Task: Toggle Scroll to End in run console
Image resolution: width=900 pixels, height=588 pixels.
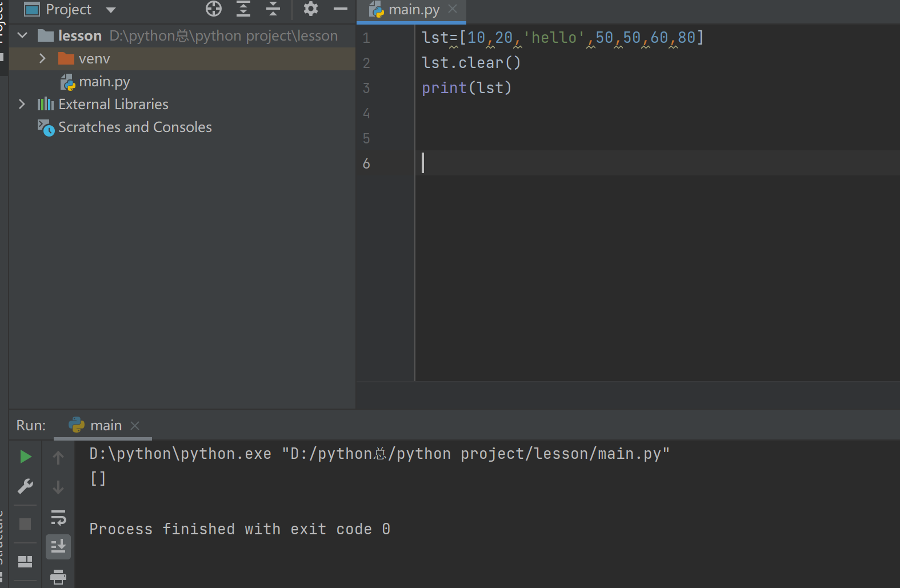Action: [58, 547]
